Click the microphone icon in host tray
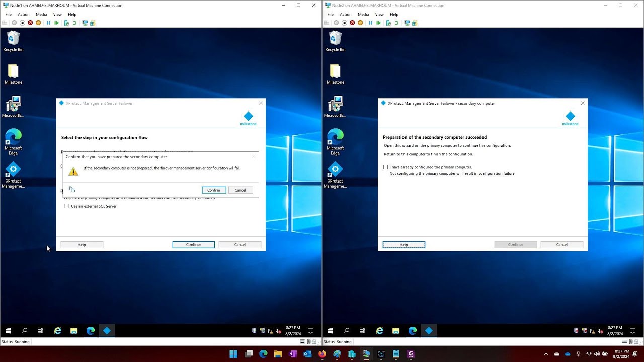 point(578,354)
